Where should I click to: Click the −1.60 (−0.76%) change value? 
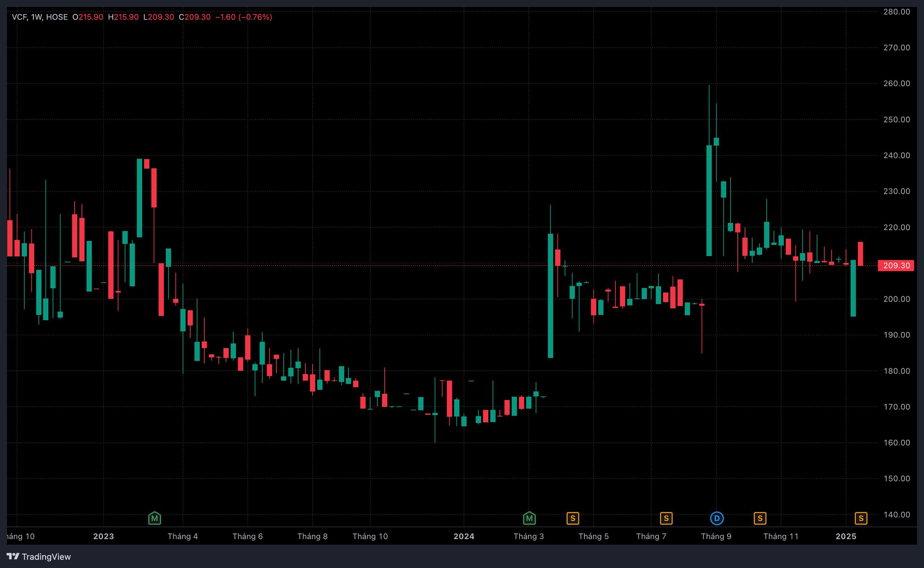pyautogui.click(x=244, y=17)
